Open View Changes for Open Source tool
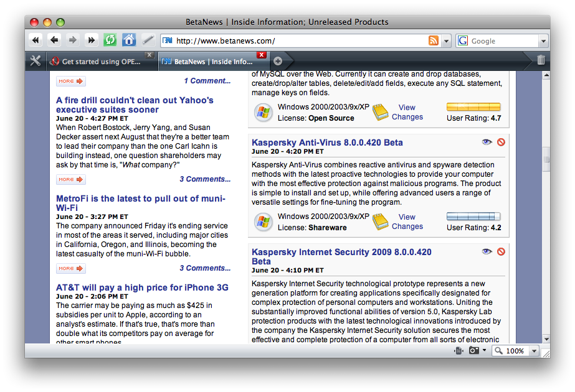The image size is (575, 392). [407, 112]
